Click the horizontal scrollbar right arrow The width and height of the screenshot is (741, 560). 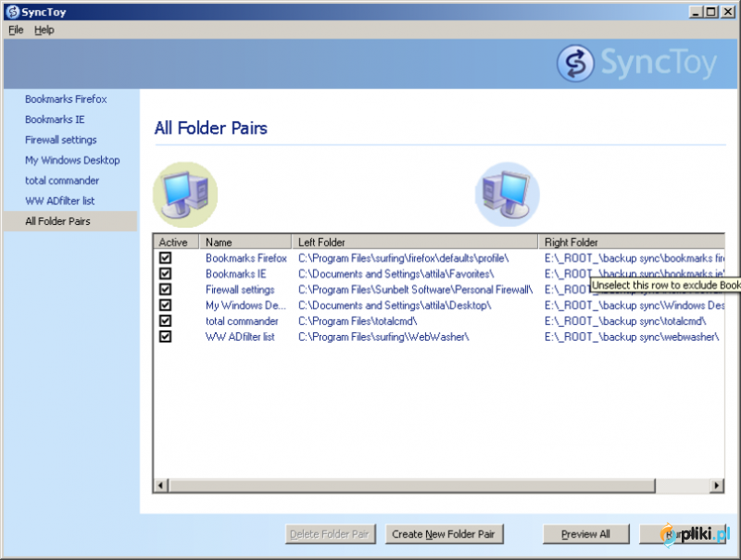pyautogui.click(x=717, y=485)
